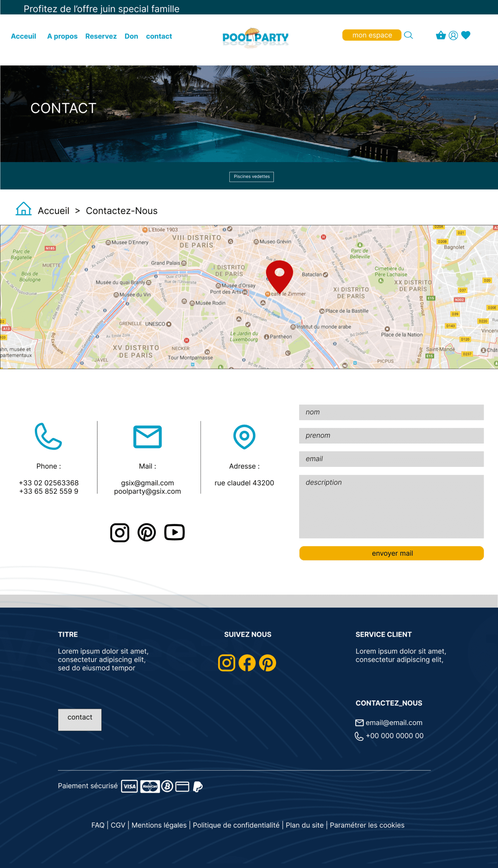This screenshot has height=868, width=498.
Task: Submit form with envoyer mail button
Action: click(391, 553)
